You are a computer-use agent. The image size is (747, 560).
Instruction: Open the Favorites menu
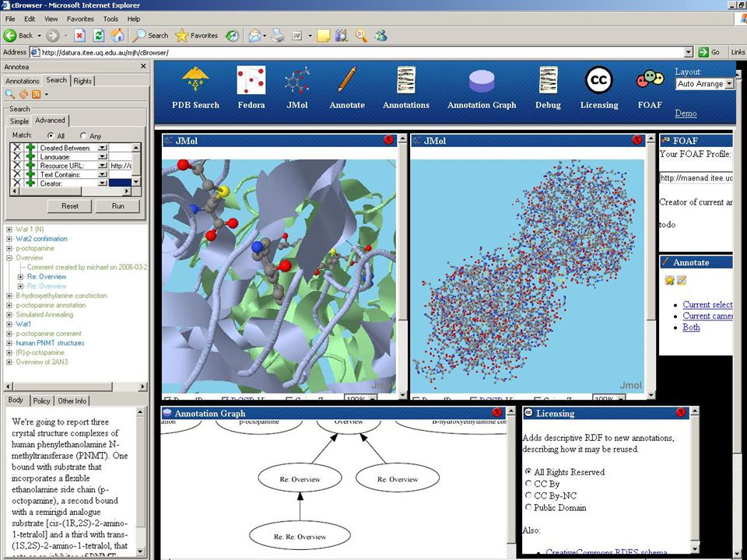point(80,19)
